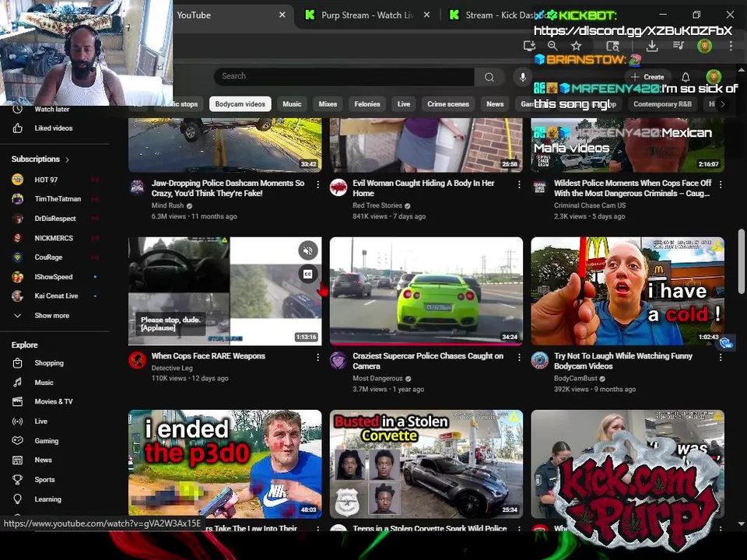The height and width of the screenshot is (560, 747).
Task: Unmute the preview video speaker toggle
Action: 308,250
